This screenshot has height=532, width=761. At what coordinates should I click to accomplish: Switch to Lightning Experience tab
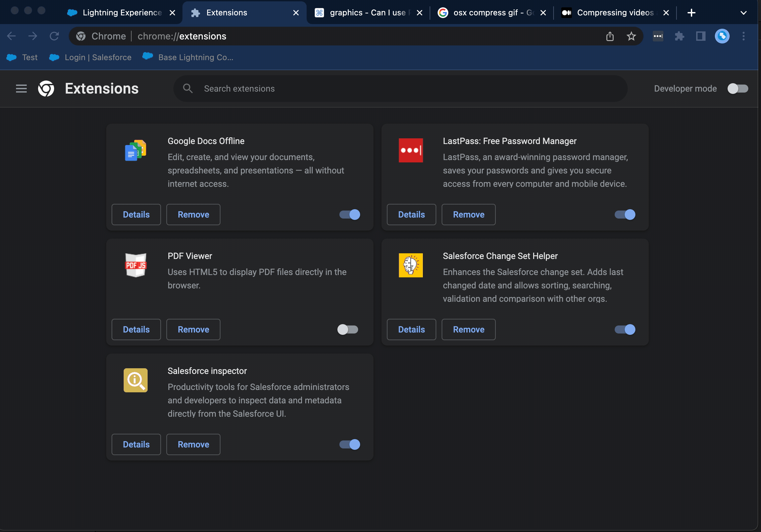[116, 12]
